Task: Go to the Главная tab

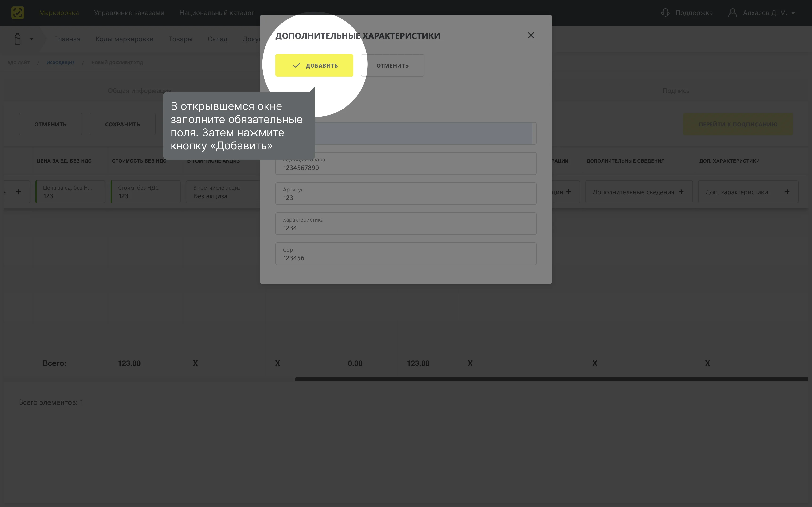Action: click(67, 39)
